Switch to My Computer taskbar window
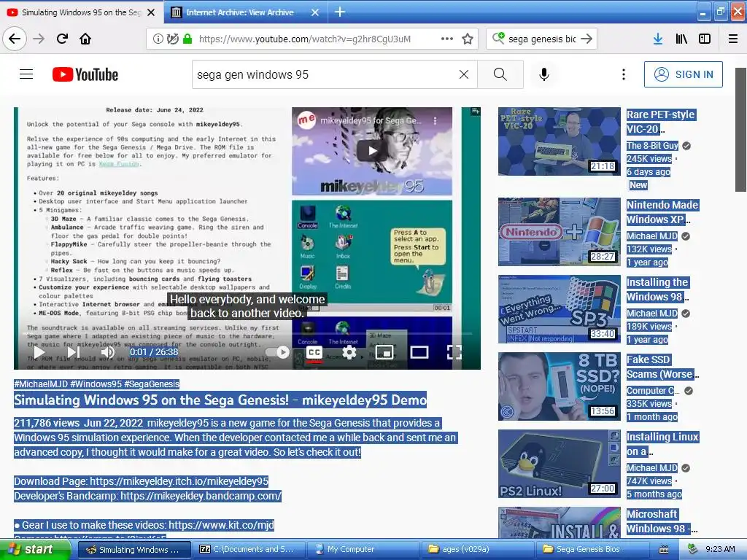Image resolution: width=747 pixels, height=560 pixels. point(363,550)
